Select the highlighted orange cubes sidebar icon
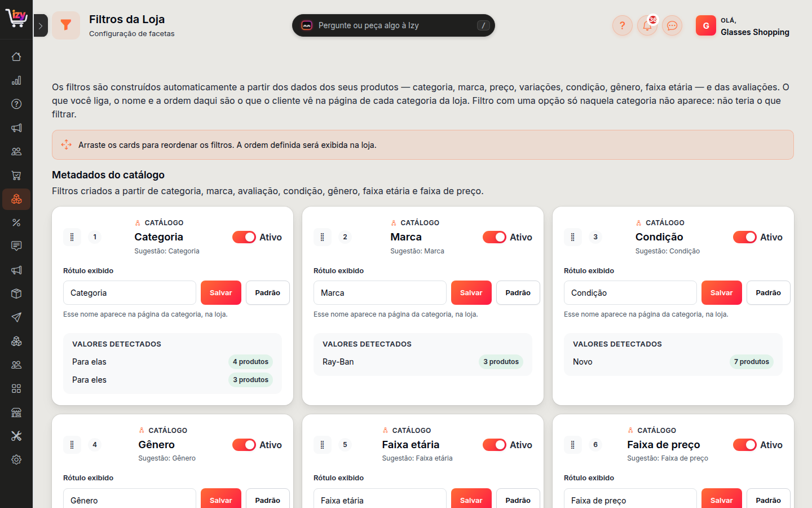812x508 pixels. pos(16,199)
